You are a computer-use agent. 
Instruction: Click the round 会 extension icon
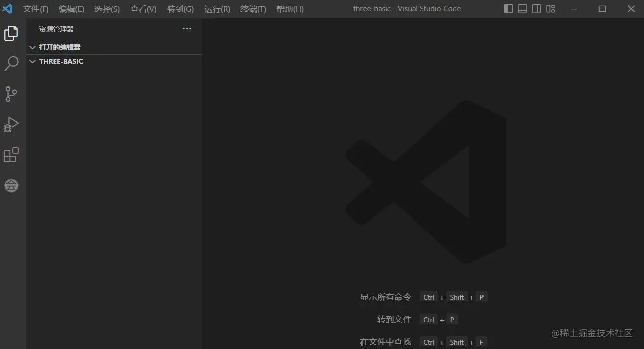11,186
